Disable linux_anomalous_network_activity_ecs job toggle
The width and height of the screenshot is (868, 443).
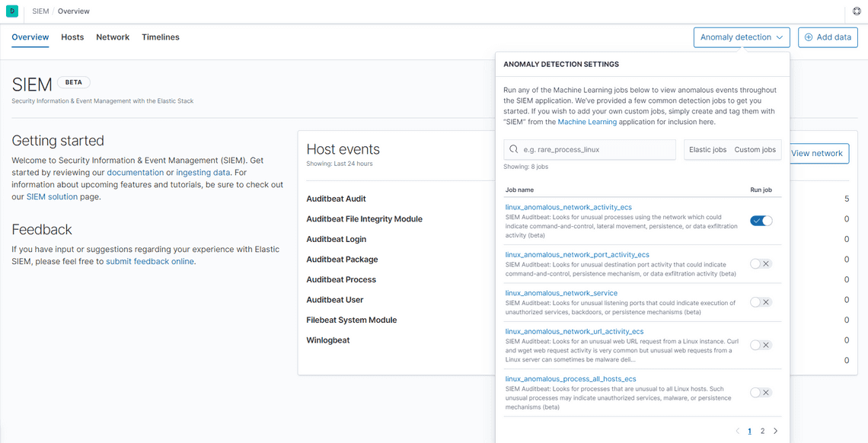click(x=761, y=221)
